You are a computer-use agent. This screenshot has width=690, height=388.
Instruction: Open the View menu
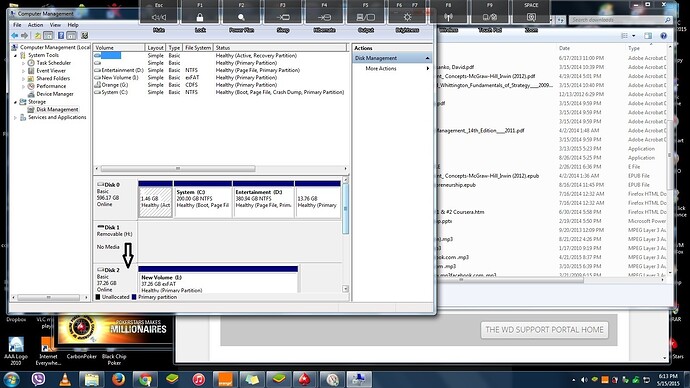click(x=55, y=25)
